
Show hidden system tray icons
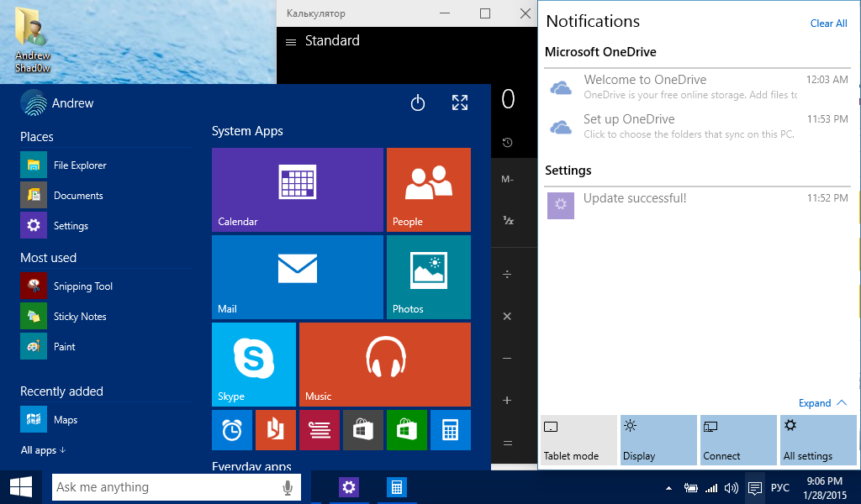point(668,487)
